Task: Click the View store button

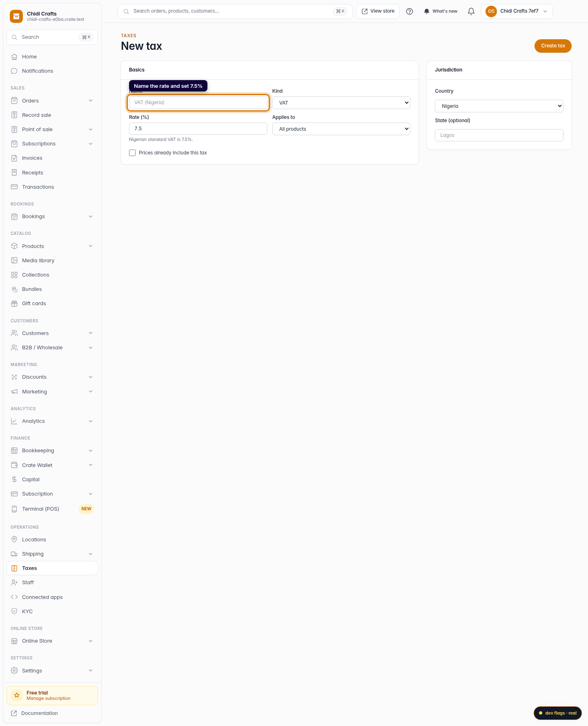Action: (378, 11)
